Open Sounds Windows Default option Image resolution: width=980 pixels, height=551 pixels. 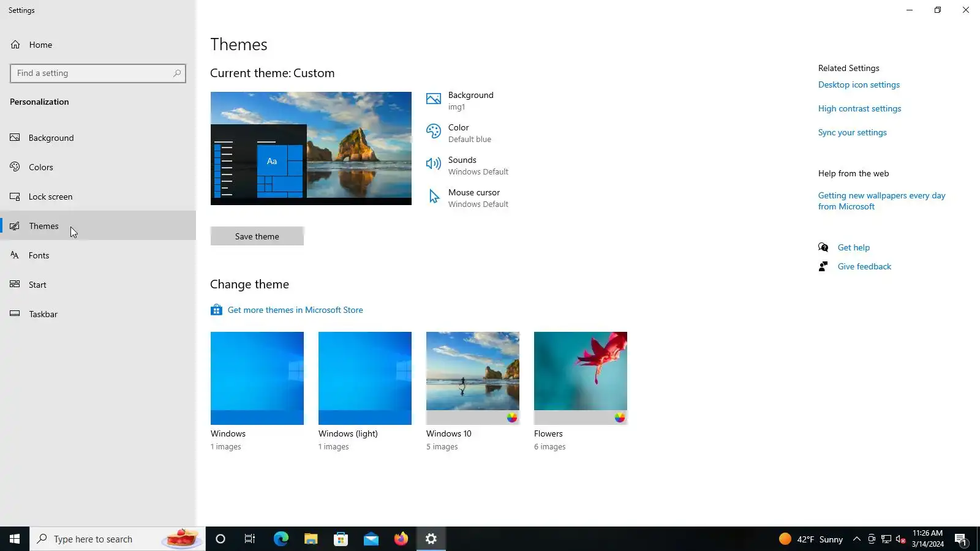tap(467, 165)
